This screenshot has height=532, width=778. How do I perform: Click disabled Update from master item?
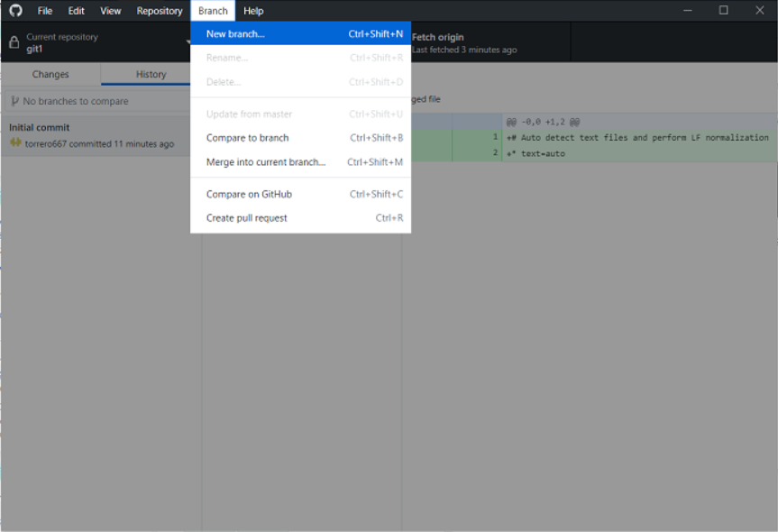tap(301, 115)
